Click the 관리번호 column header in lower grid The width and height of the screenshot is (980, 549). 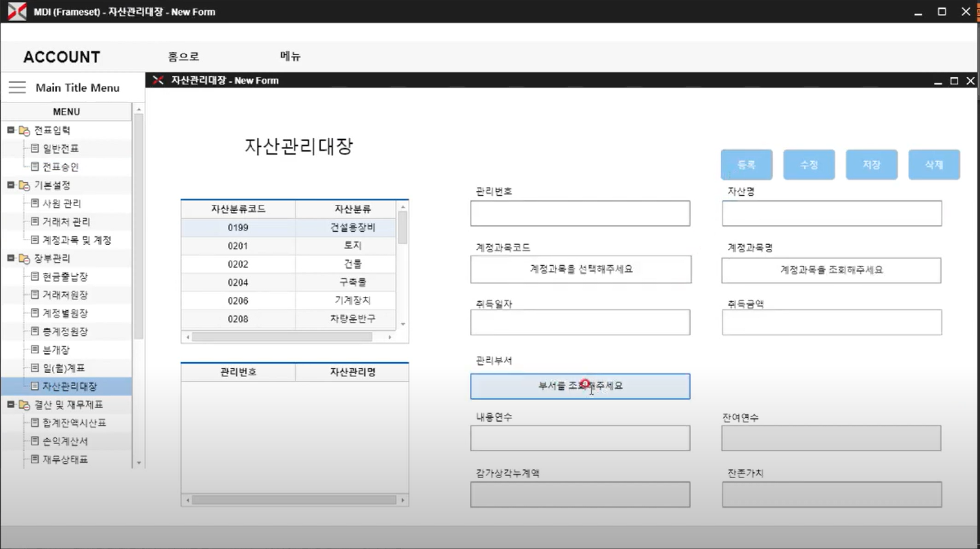[x=238, y=372]
